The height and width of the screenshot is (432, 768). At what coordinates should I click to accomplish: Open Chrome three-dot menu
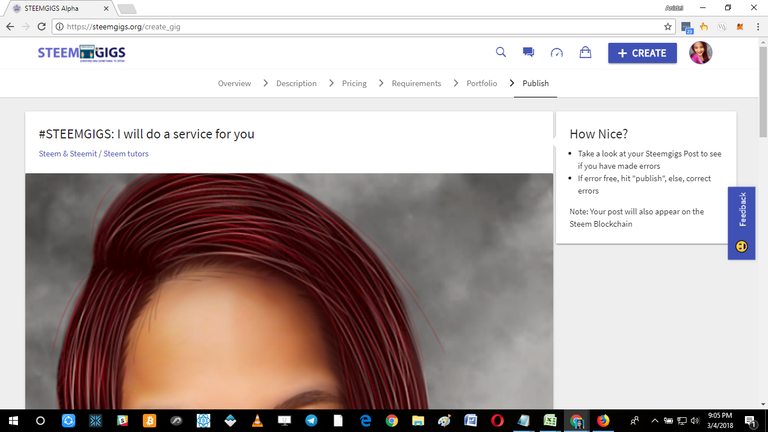point(758,27)
